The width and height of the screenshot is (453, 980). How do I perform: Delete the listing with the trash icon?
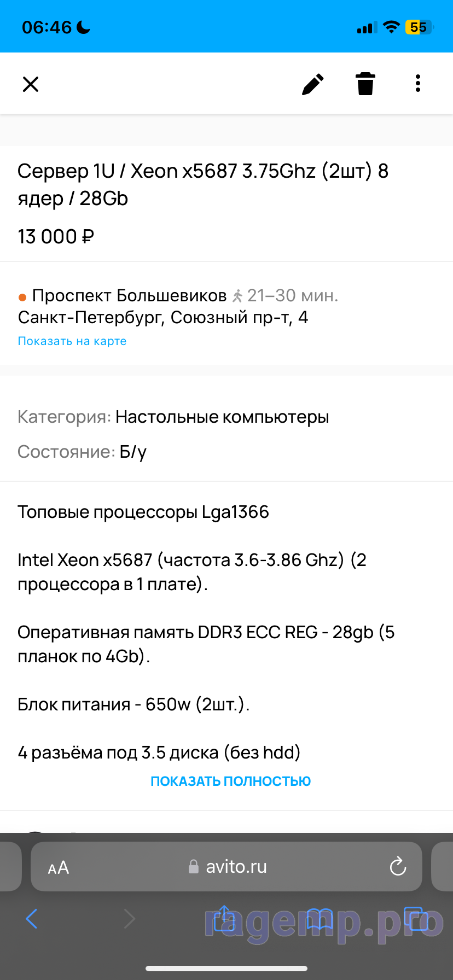click(365, 84)
